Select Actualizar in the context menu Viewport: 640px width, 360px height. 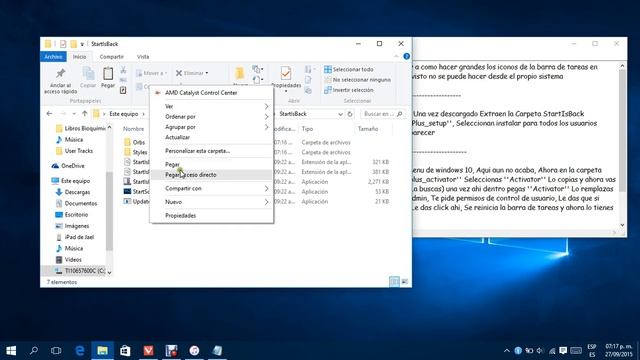point(211,137)
